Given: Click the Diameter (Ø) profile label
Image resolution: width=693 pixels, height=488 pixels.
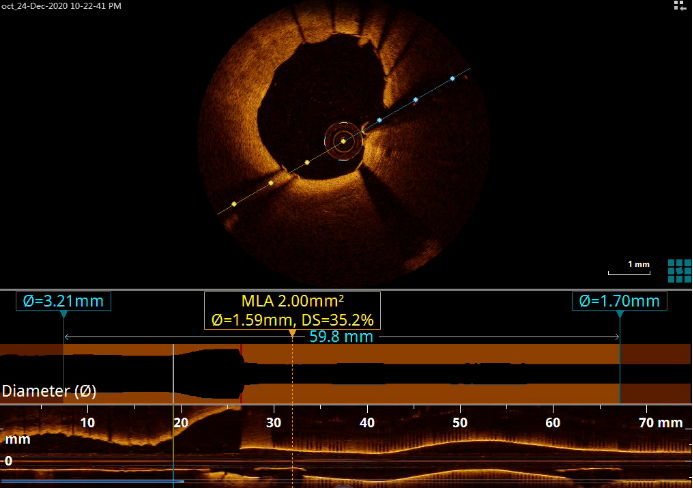Looking at the screenshot, I should tap(49, 391).
